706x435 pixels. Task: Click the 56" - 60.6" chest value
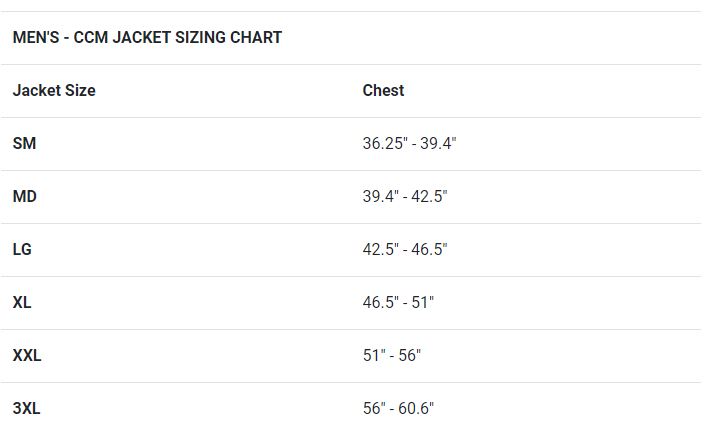pyautogui.click(x=398, y=409)
